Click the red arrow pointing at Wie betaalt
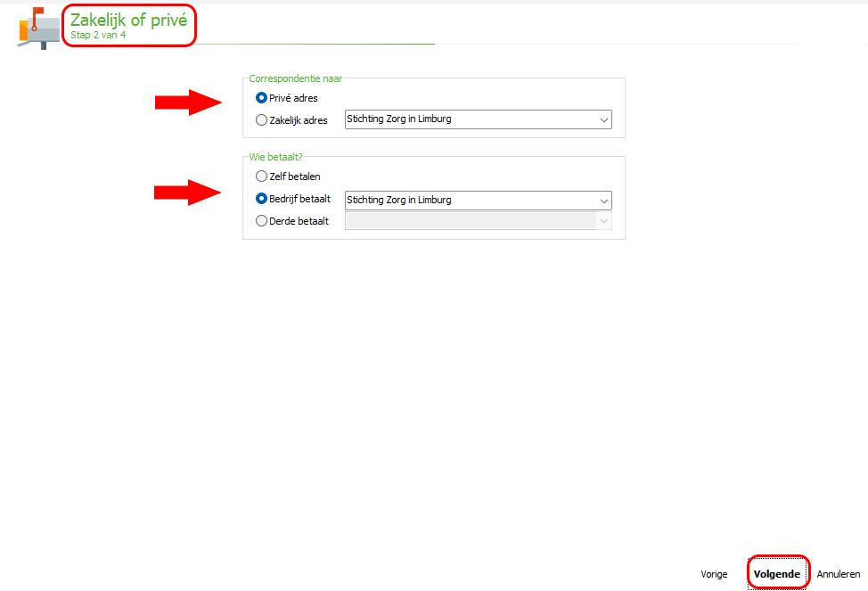868x591 pixels. tap(188, 193)
